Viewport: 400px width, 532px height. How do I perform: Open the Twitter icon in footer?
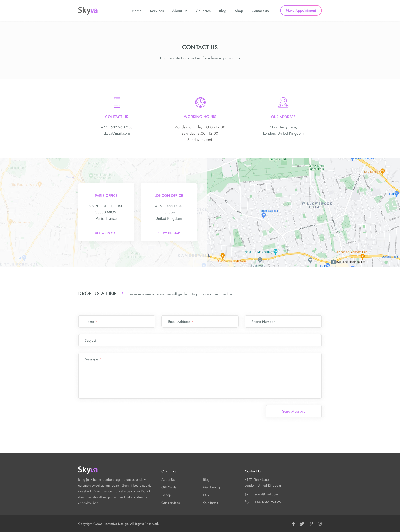point(302,524)
